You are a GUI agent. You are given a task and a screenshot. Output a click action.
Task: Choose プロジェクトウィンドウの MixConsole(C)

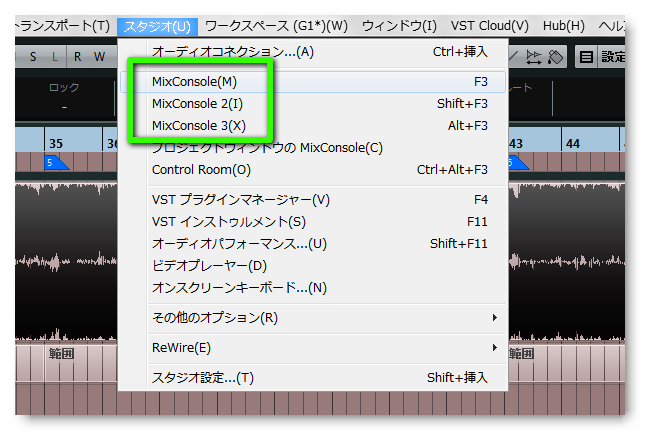click(313, 148)
